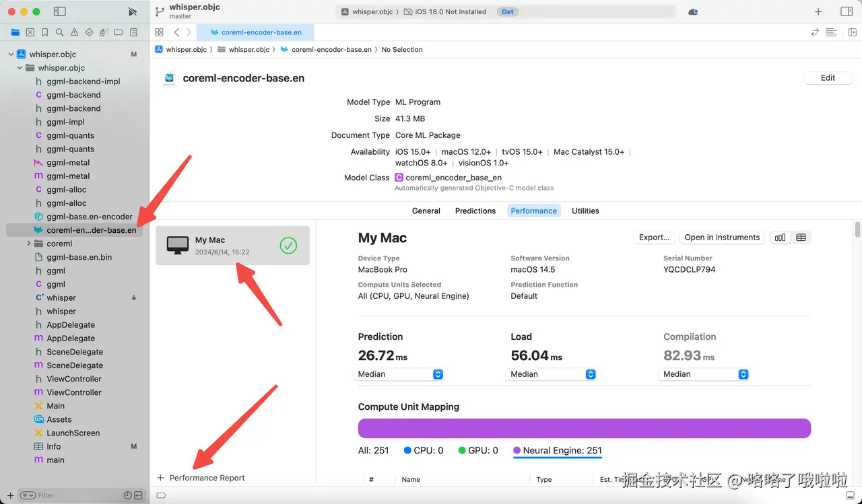Toggle the recent files clock filter
The image size is (862, 504).
coord(128,495)
